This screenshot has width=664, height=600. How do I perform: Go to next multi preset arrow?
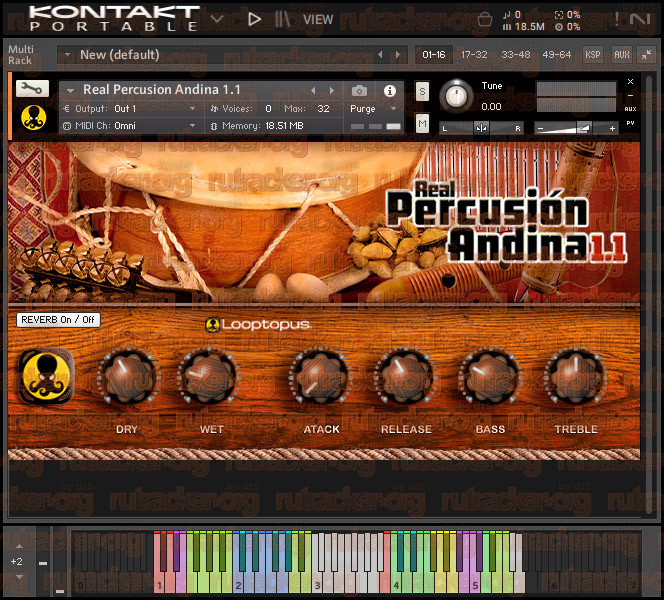pos(397,55)
